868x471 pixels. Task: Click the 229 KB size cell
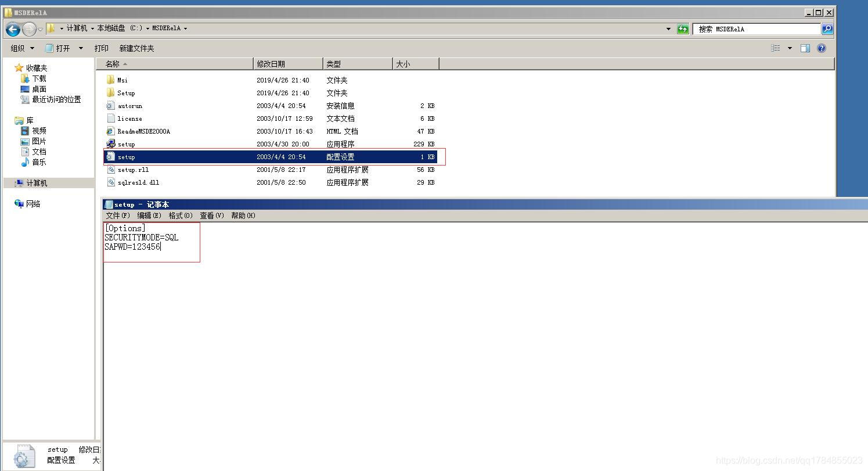pos(424,144)
